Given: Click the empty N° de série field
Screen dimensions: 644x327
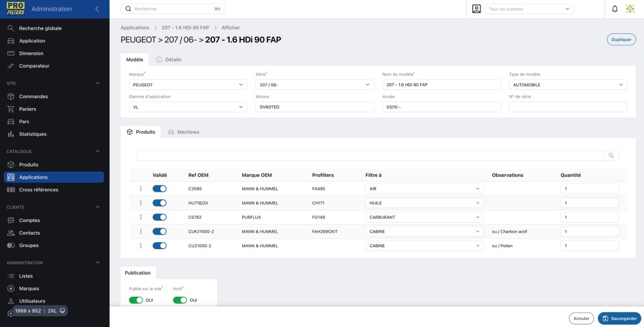Looking at the screenshot, I should [568, 107].
